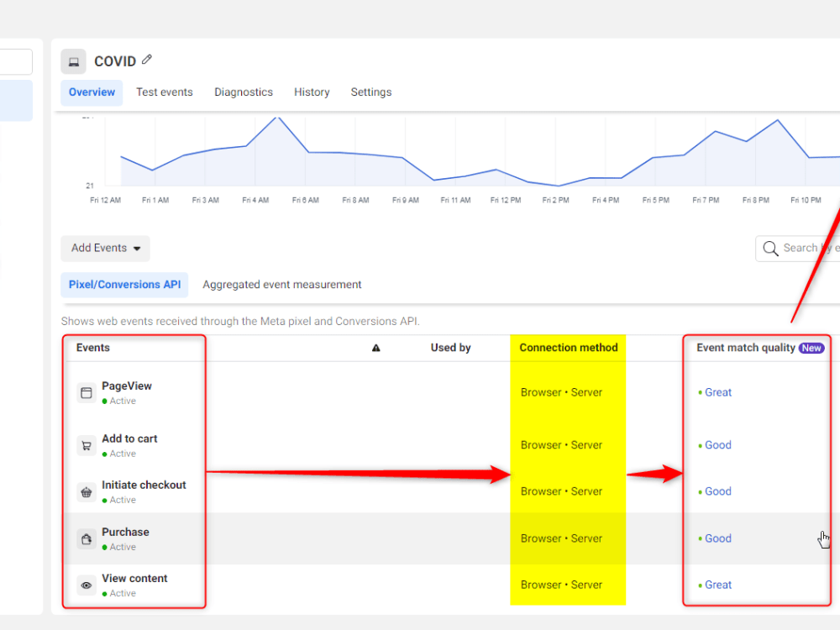Click the Purchase shopping bag icon
Viewport: 840px width, 630px height.
click(x=87, y=539)
